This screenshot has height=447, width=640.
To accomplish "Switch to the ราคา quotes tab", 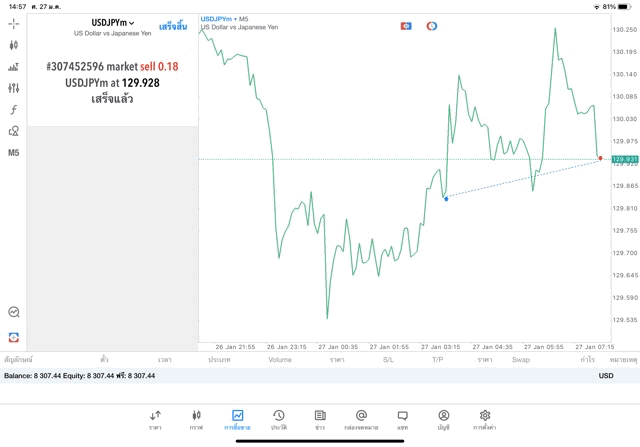I will pos(155,420).
